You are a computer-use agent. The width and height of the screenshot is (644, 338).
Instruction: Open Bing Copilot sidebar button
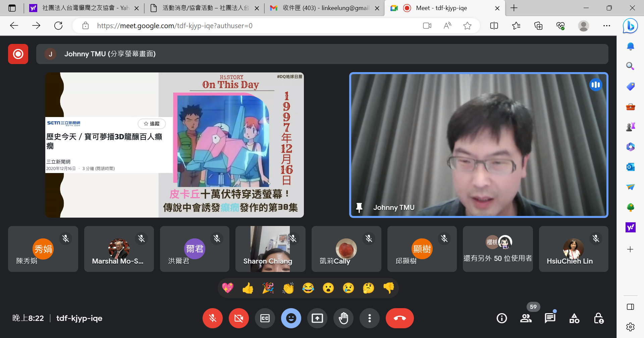(630, 26)
